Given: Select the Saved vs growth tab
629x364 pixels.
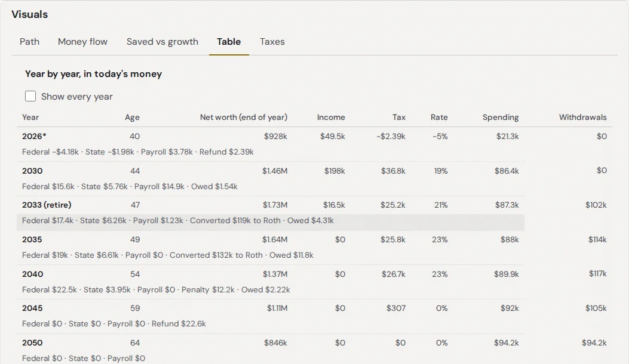Looking at the screenshot, I should pyautogui.click(x=162, y=42).
